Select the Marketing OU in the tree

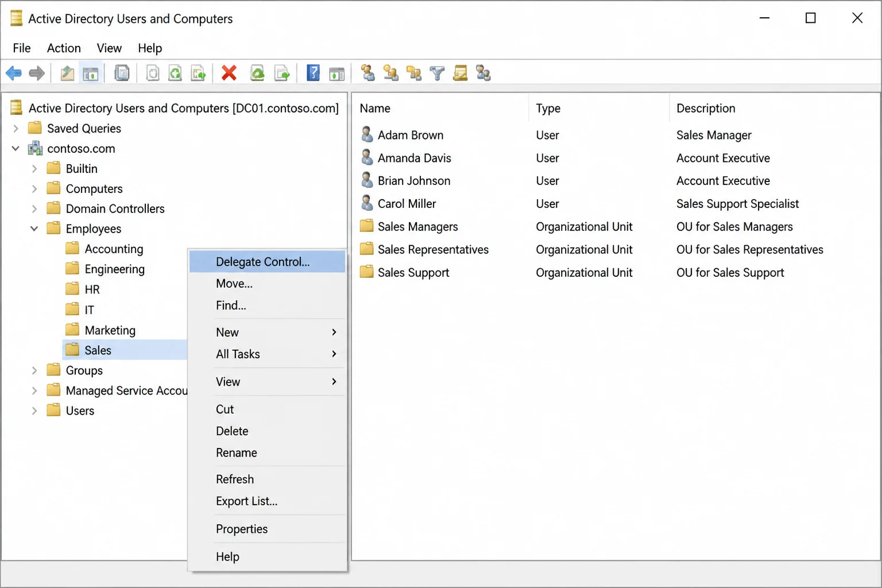[101, 330]
